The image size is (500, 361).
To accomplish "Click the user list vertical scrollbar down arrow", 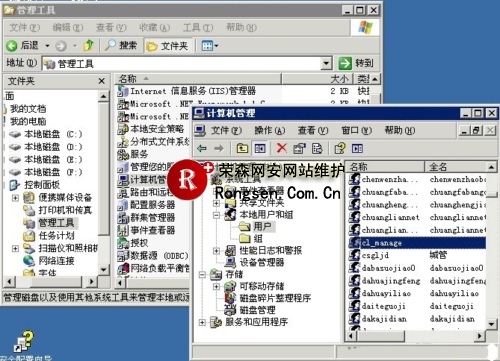I will point(491,324).
